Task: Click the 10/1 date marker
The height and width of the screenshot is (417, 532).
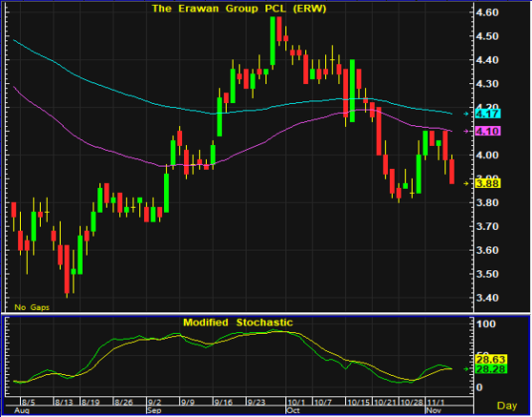Action: pos(297,403)
